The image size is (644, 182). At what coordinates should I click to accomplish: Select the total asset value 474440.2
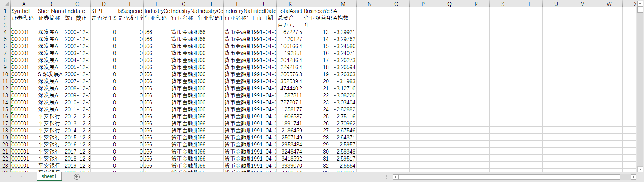[x=290, y=88]
